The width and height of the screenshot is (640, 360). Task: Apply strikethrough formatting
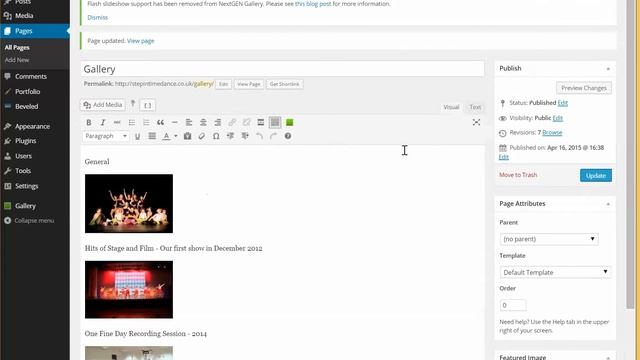(117, 122)
